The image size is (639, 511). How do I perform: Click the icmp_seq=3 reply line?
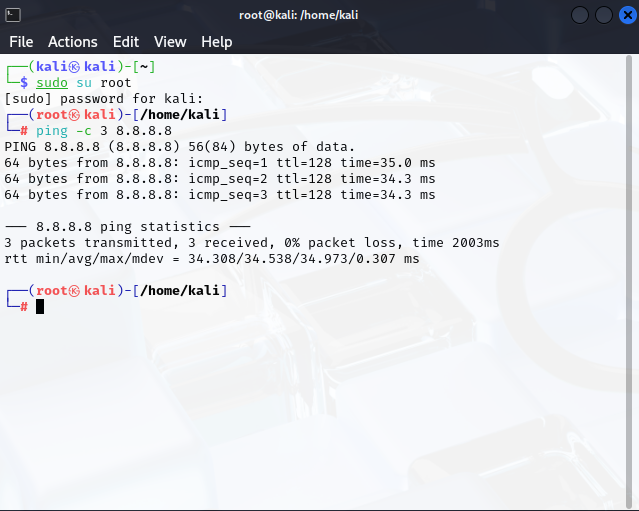220,195
